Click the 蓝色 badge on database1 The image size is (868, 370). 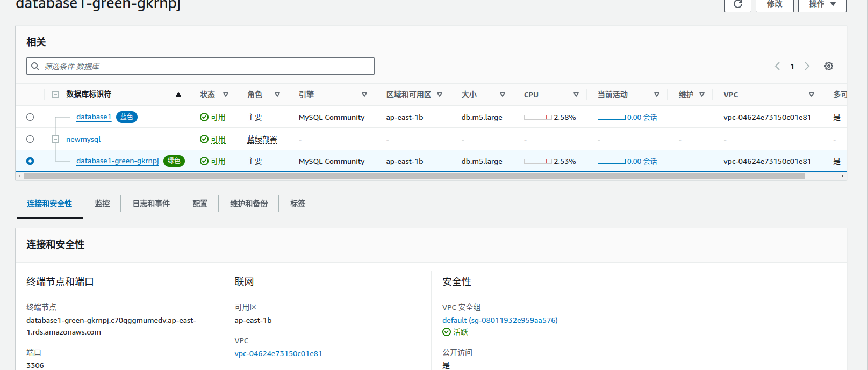pos(127,117)
